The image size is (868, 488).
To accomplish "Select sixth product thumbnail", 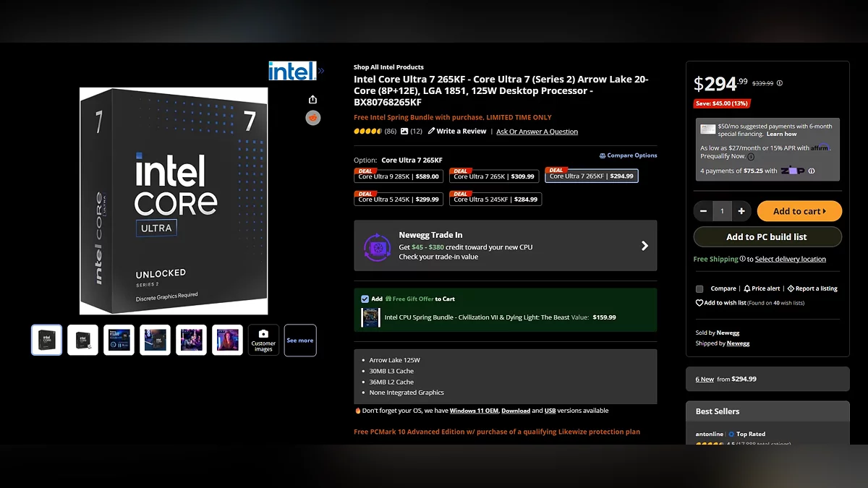I will pos(227,340).
